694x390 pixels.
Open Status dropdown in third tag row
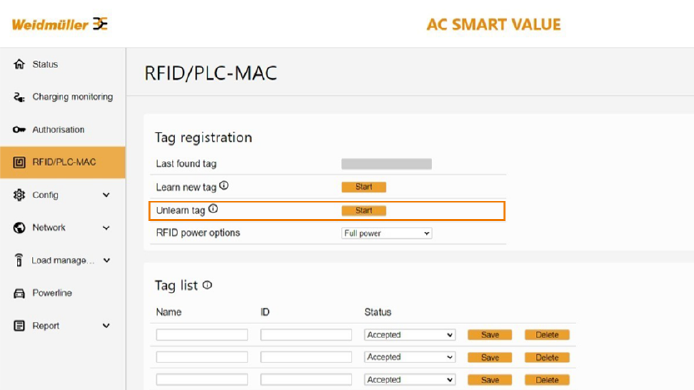click(x=409, y=379)
